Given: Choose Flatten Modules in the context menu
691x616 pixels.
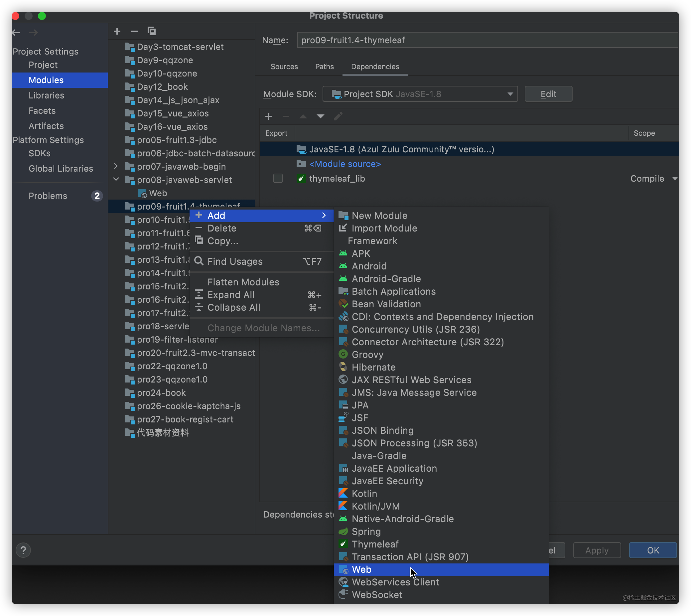Looking at the screenshot, I should pyautogui.click(x=262, y=282).
